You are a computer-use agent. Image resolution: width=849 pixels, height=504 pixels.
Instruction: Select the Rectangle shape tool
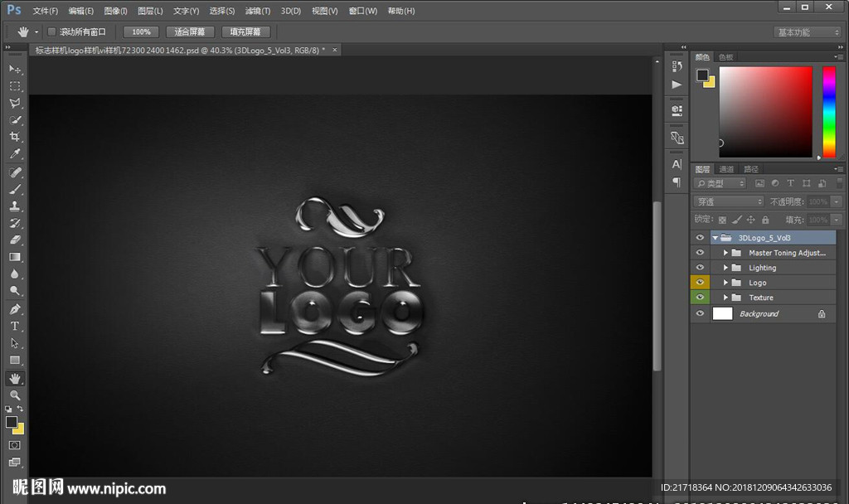pyautogui.click(x=15, y=361)
